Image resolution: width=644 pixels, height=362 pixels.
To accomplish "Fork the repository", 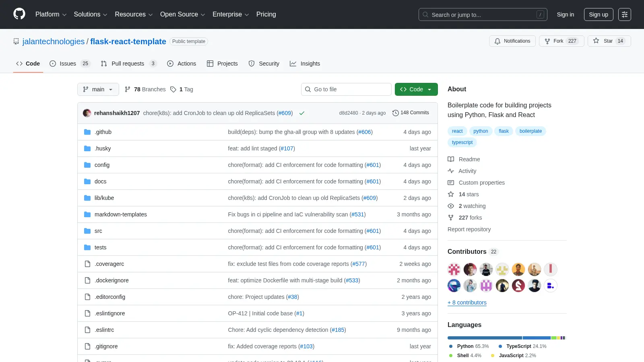I will [x=561, y=41].
